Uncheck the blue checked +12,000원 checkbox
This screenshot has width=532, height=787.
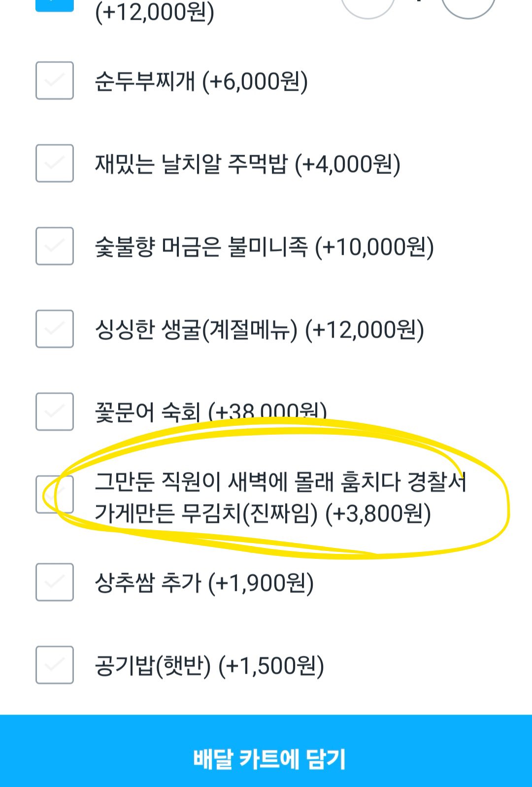click(x=55, y=5)
